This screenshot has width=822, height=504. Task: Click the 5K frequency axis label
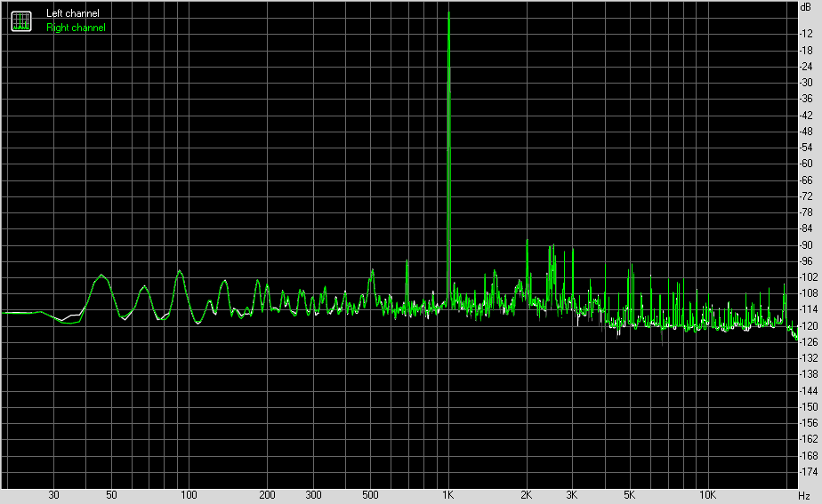coord(629,495)
